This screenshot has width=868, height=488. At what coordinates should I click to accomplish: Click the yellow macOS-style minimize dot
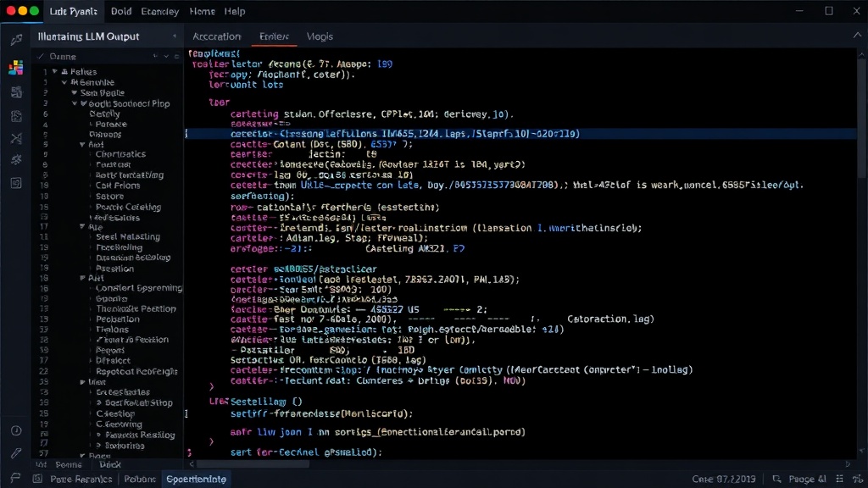pos(23,10)
